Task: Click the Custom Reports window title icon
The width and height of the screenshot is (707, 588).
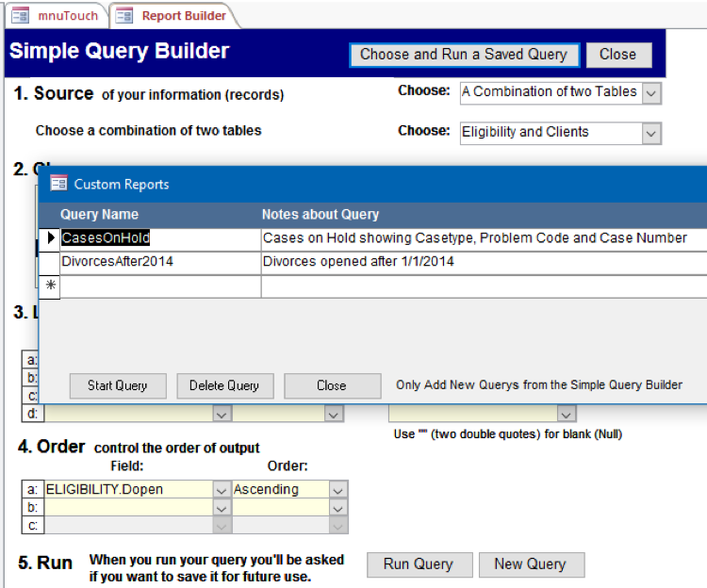Action: (x=58, y=184)
